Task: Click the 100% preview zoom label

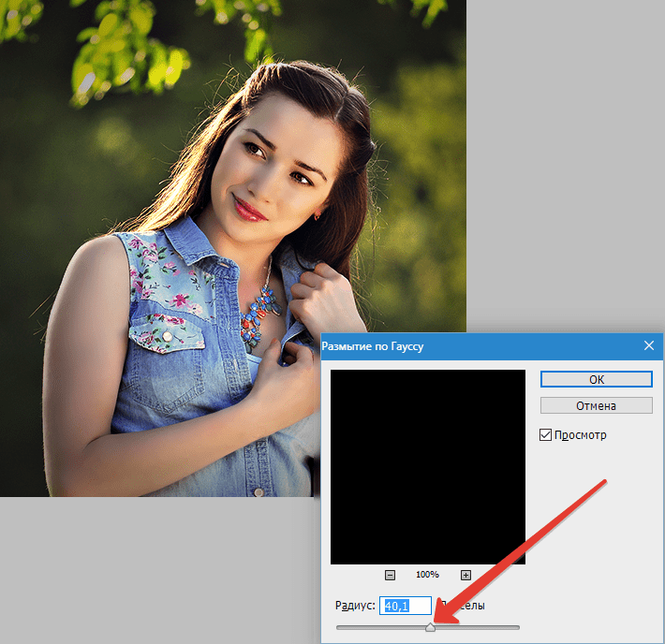Action: pyautogui.click(x=427, y=575)
